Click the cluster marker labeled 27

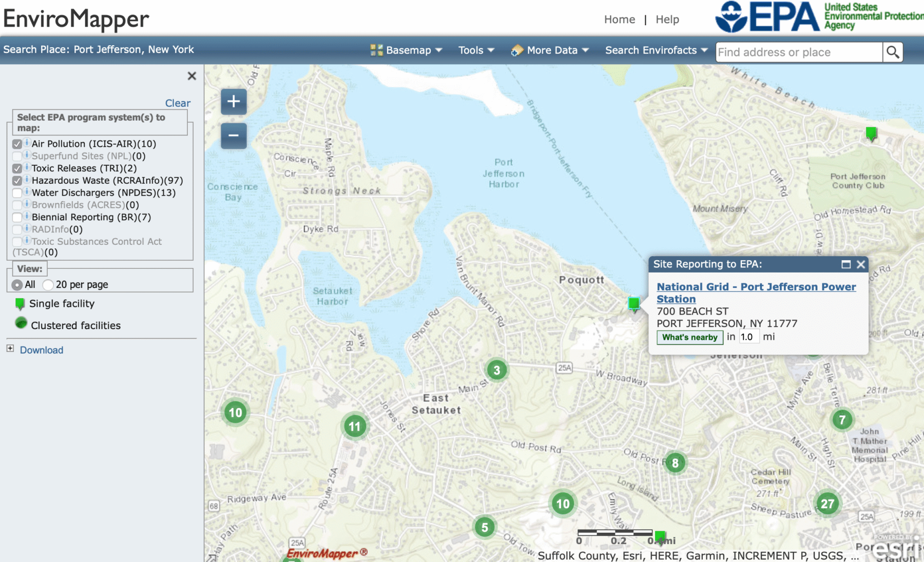click(x=827, y=503)
